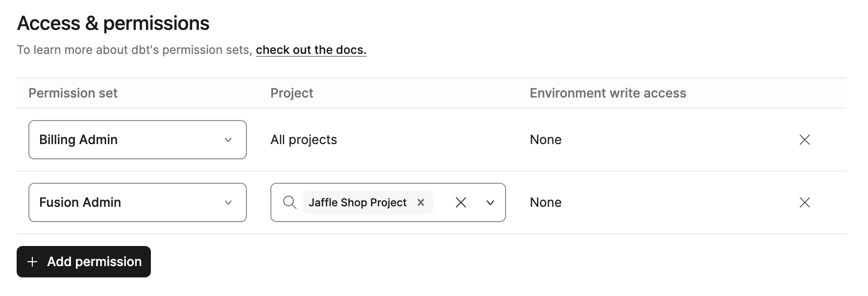Click the plus icon on Add permission
The height and width of the screenshot is (296, 868).
point(32,262)
